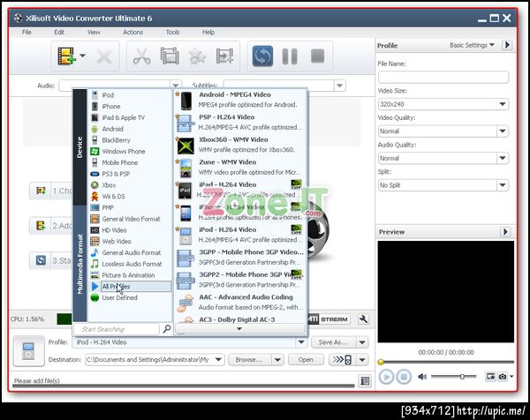Expand the Subtitles dropdown
The height and width of the screenshot is (420, 530).
click(x=340, y=86)
